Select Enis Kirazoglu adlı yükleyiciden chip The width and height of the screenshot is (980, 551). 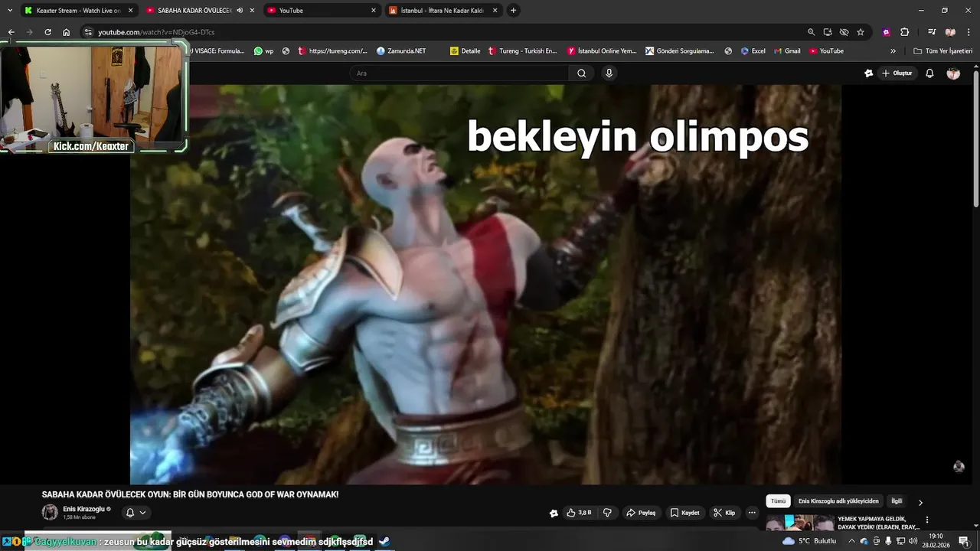(838, 501)
